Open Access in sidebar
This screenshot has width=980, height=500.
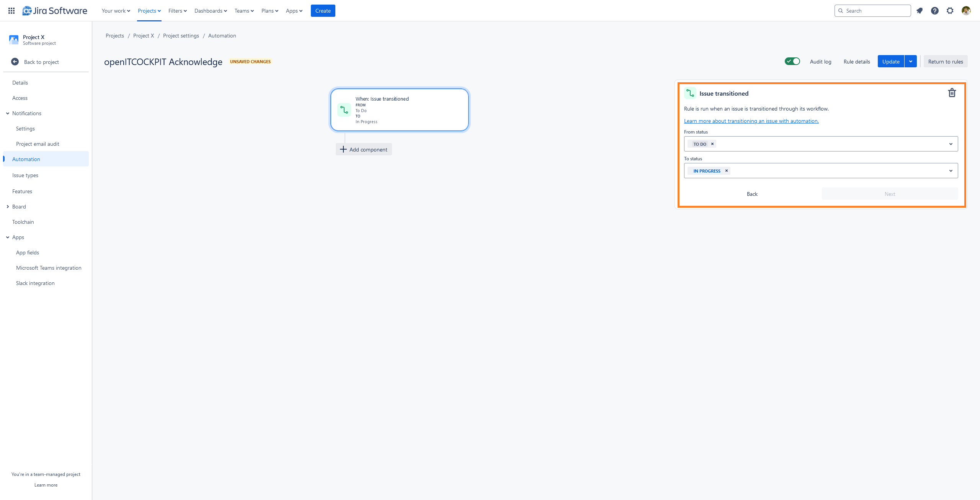[x=46, y=98]
